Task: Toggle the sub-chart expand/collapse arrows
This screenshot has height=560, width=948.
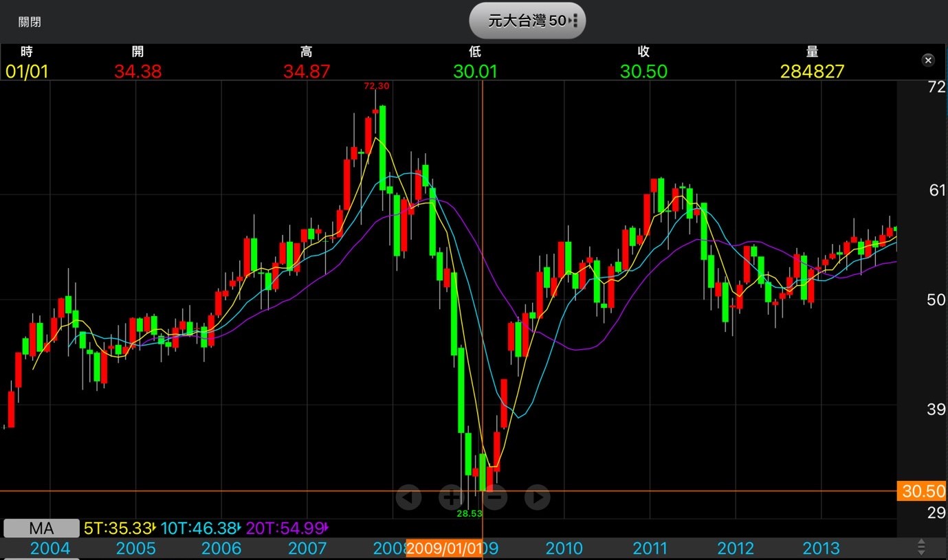Action: (922, 548)
